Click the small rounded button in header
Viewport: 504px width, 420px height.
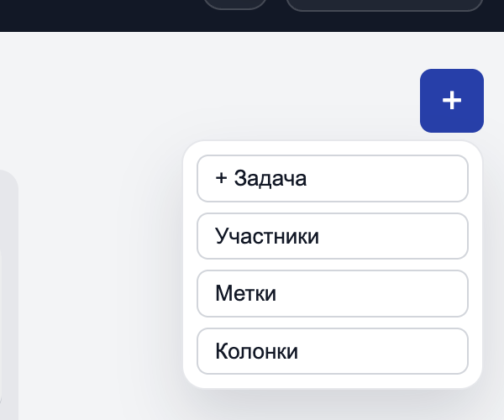pos(235,3)
